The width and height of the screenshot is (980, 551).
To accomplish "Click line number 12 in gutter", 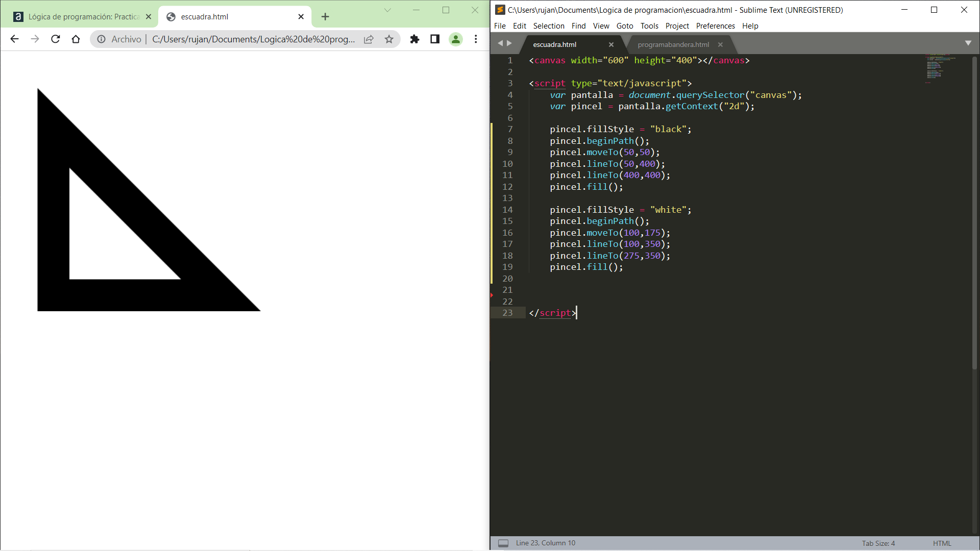I will (x=507, y=187).
